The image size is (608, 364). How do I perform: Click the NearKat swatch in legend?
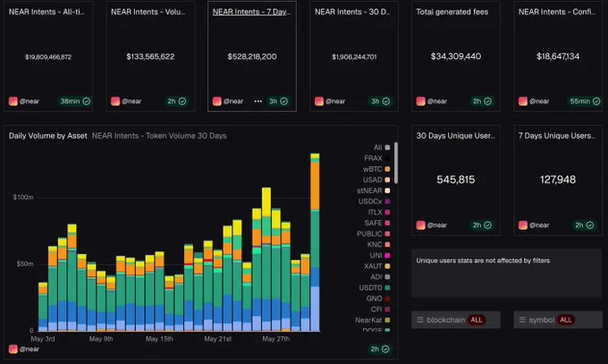[x=387, y=320]
